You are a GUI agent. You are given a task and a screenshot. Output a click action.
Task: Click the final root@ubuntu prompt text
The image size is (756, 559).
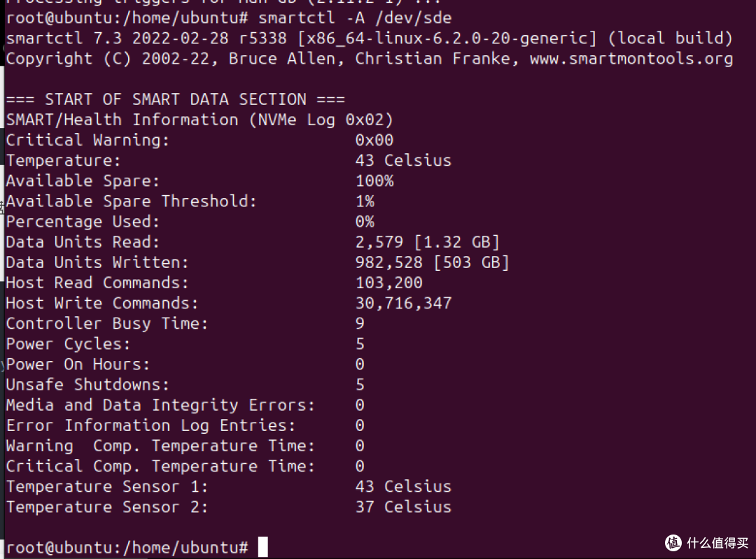click(127, 547)
